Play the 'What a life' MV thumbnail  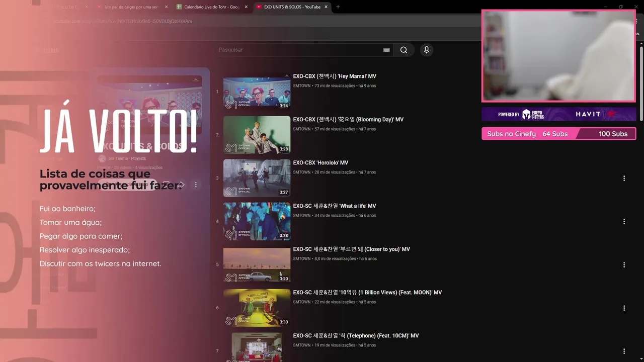[257, 221]
